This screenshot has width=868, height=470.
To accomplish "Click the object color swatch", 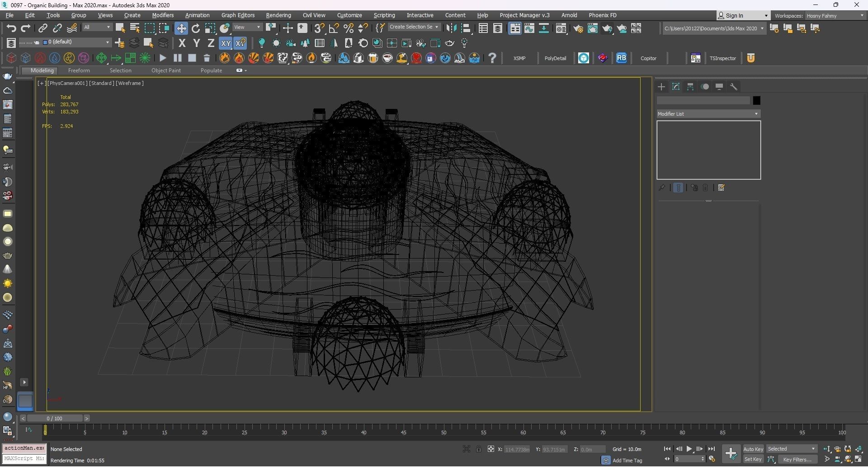I will [756, 100].
